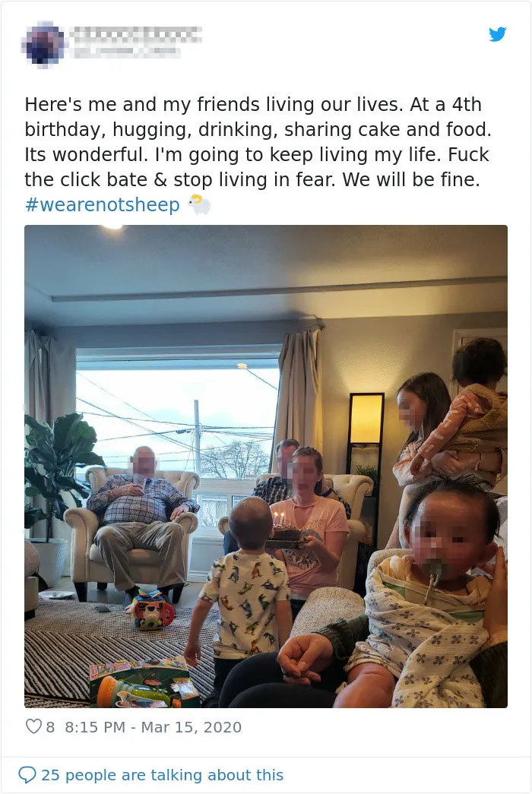The width and height of the screenshot is (532, 794).
Task: Click the tweet text about 4th birthday
Action: click(258, 142)
